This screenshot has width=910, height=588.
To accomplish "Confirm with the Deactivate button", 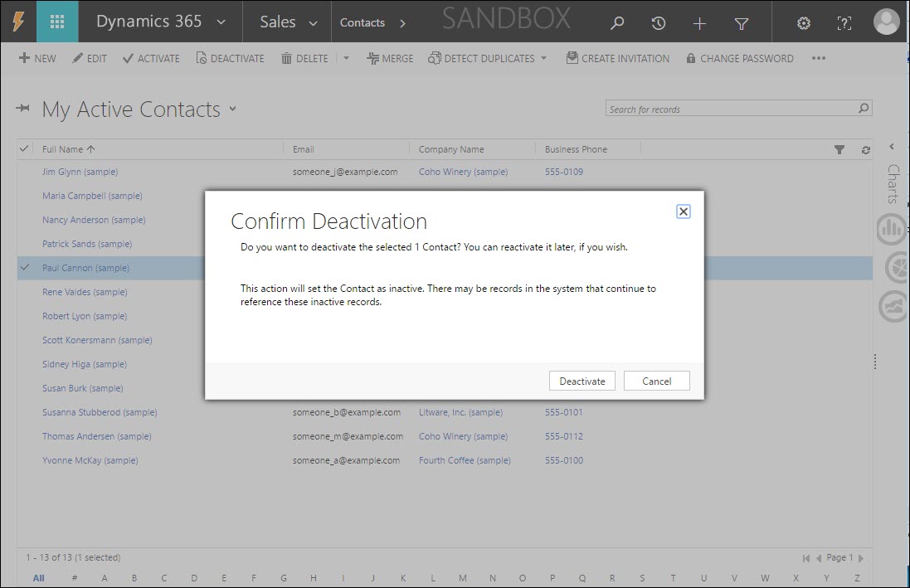I will tap(582, 381).
